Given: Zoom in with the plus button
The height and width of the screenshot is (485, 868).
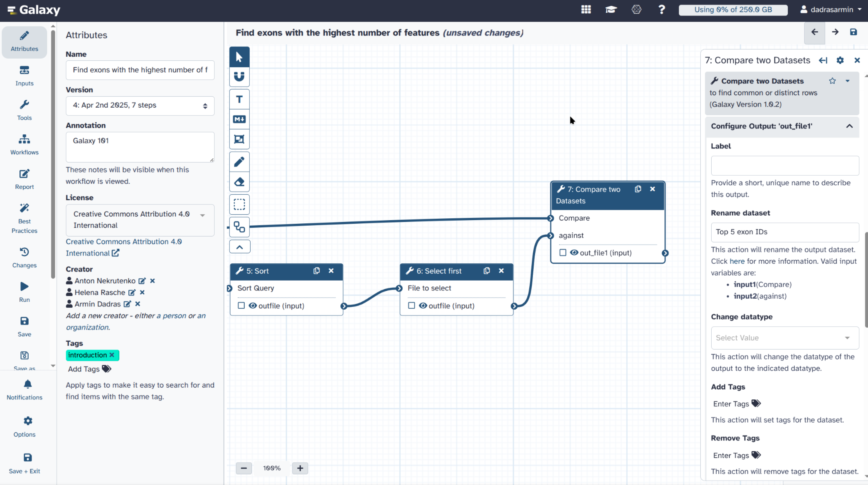Looking at the screenshot, I should [300, 468].
